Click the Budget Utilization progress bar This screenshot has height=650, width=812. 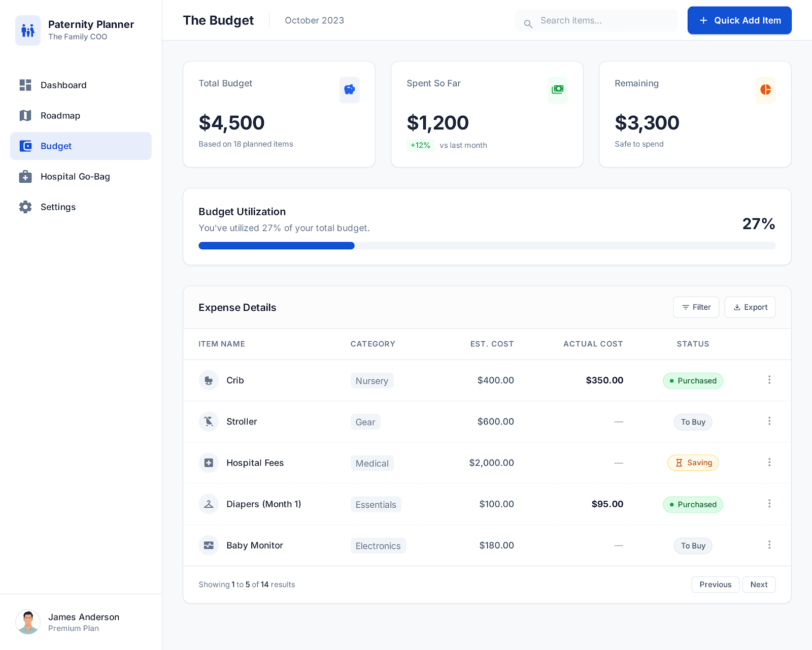click(x=487, y=246)
